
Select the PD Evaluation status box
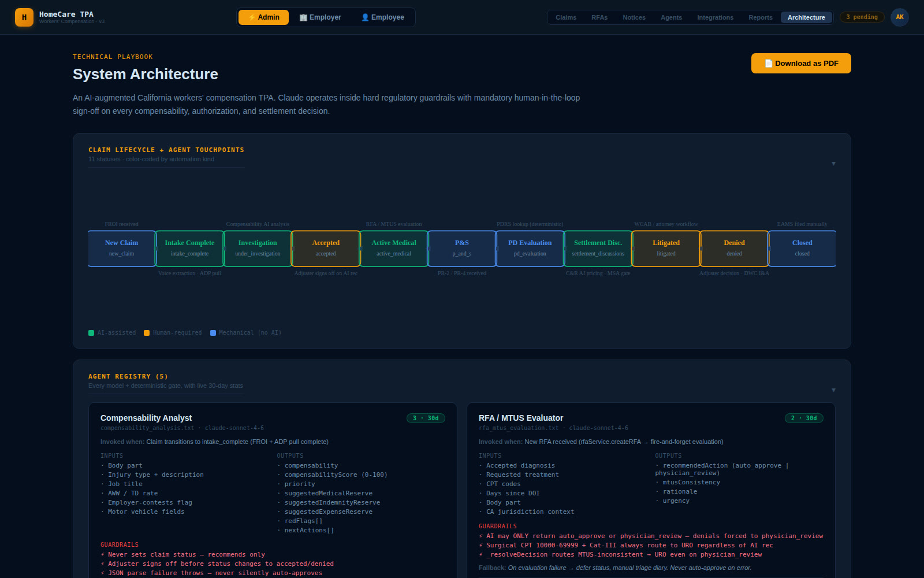530,249
